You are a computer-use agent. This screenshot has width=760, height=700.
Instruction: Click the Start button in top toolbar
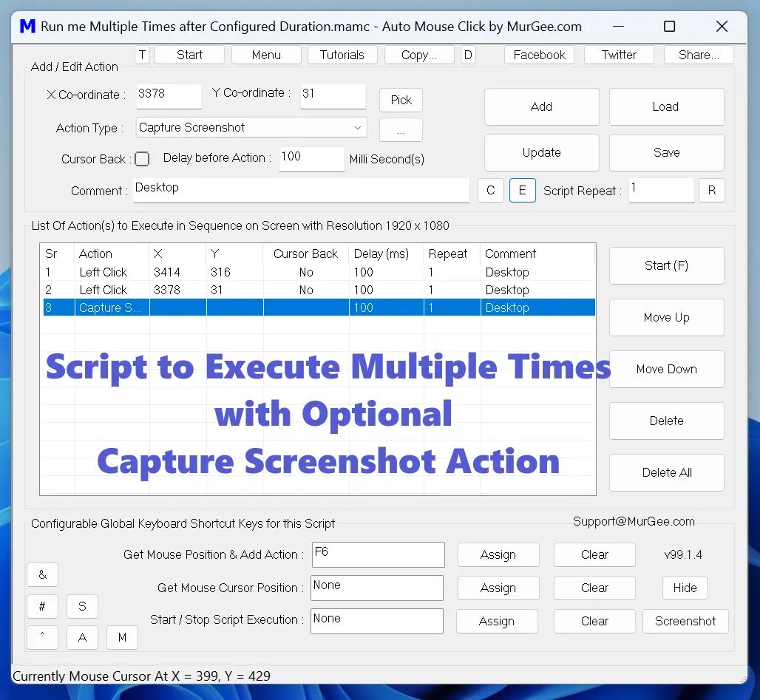pos(189,55)
